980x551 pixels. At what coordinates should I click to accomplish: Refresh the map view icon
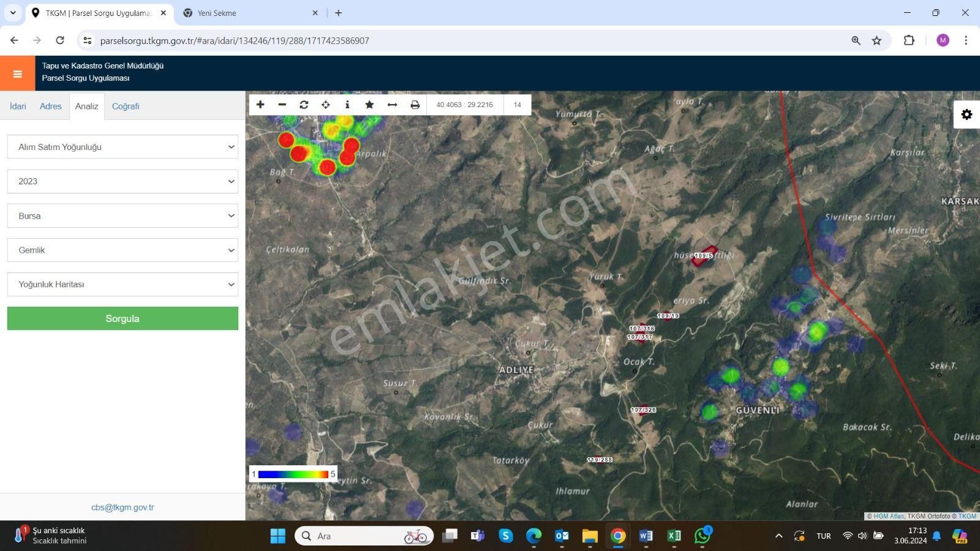304,105
